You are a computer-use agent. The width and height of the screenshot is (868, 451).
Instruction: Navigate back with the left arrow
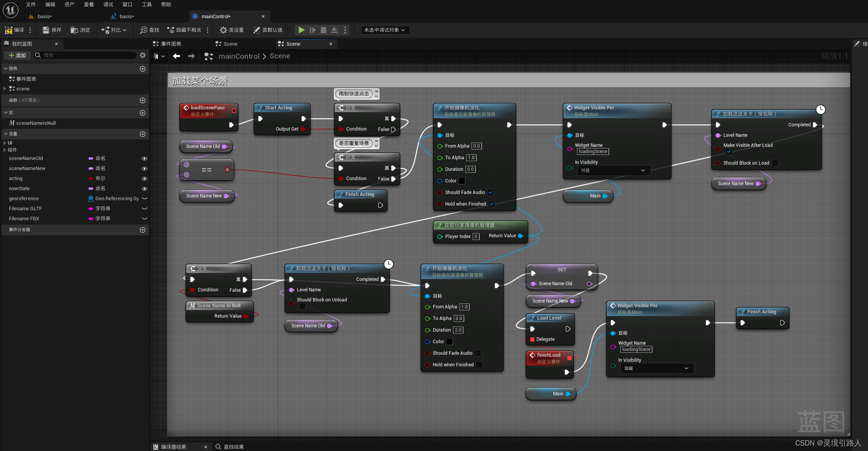[177, 56]
